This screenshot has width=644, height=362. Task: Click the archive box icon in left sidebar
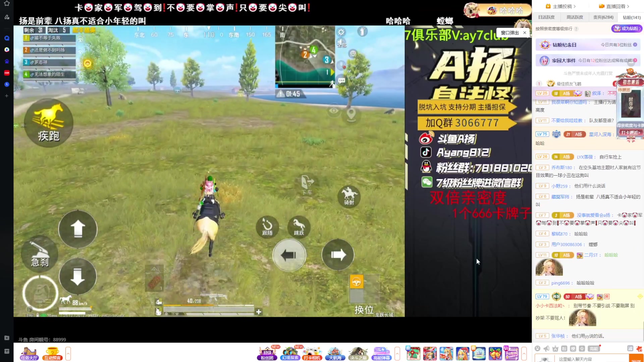pyautogui.click(x=7, y=351)
